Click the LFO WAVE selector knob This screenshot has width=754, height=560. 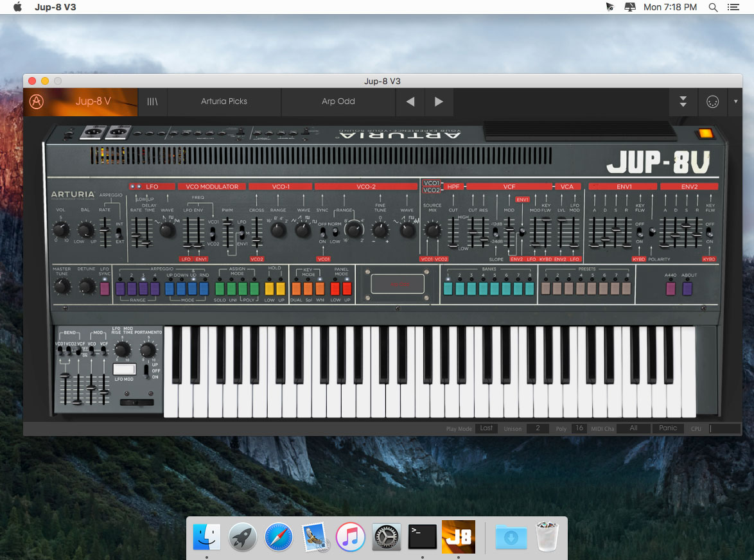tap(167, 231)
